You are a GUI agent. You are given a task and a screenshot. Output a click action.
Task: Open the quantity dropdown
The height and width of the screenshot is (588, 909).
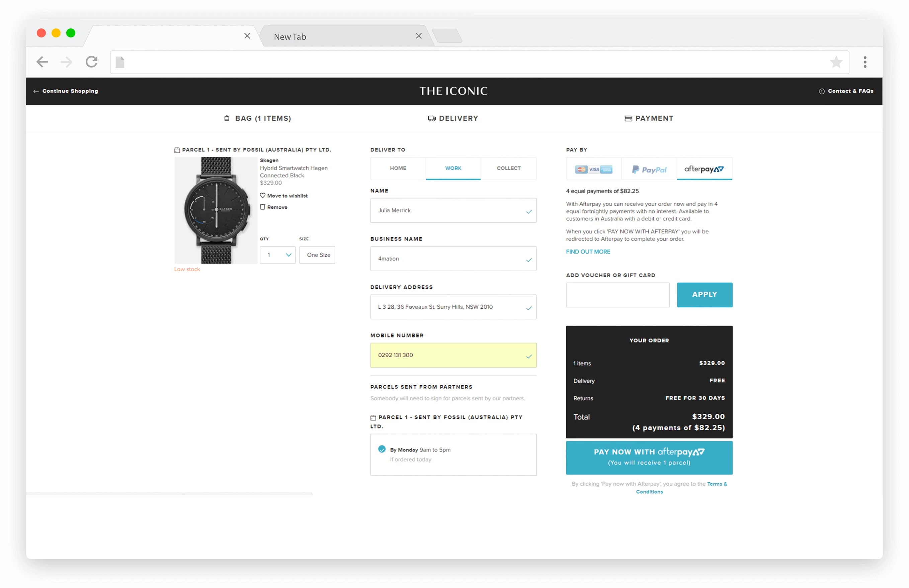click(x=278, y=255)
